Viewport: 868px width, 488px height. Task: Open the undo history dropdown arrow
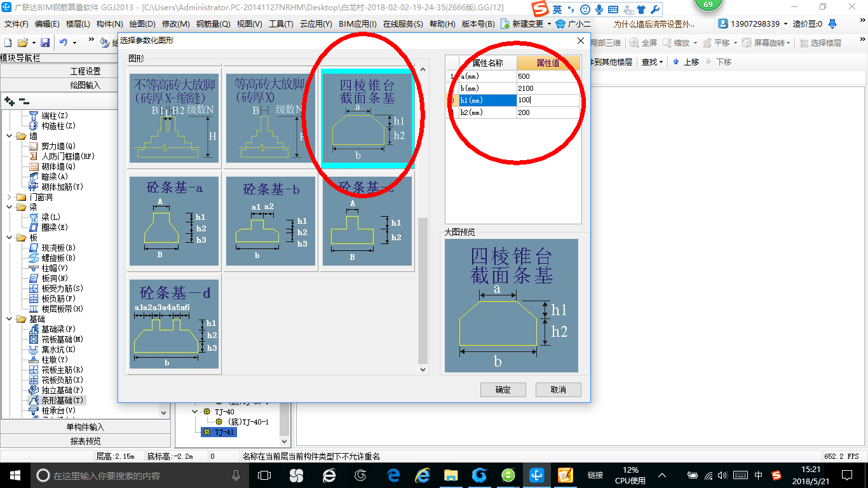click(x=74, y=43)
